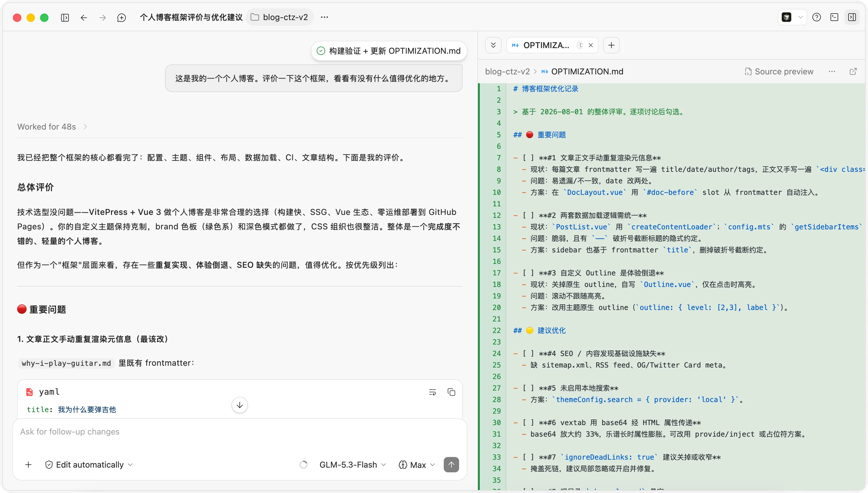Image resolution: width=868 pixels, height=493 pixels.
Task: Add attachment with plus icon
Action: click(x=28, y=465)
